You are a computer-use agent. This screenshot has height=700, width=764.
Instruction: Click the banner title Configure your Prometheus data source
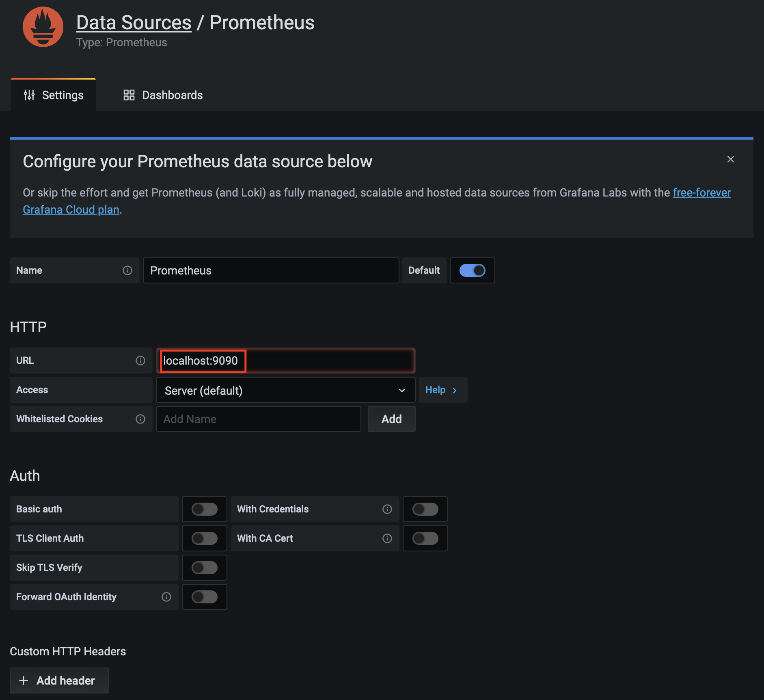click(198, 162)
